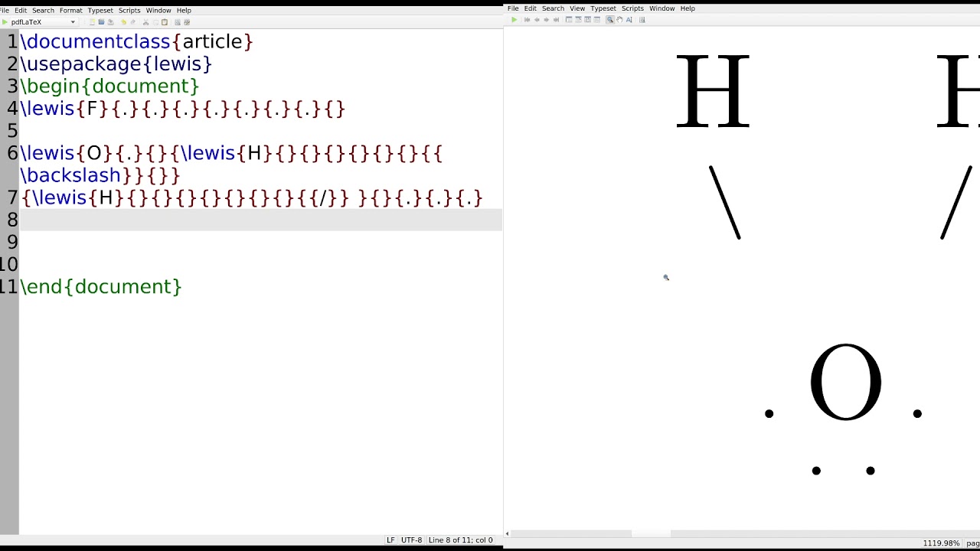Click the 'Line 8 of 11; col 0' status text

(x=461, y=540)
